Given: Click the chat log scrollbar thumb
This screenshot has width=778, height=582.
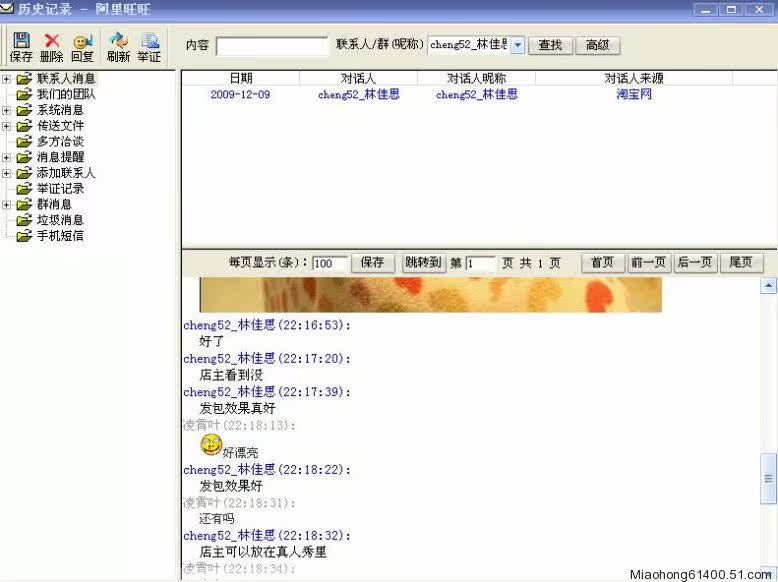Looking at the screenshot, I should coord(768,478).
